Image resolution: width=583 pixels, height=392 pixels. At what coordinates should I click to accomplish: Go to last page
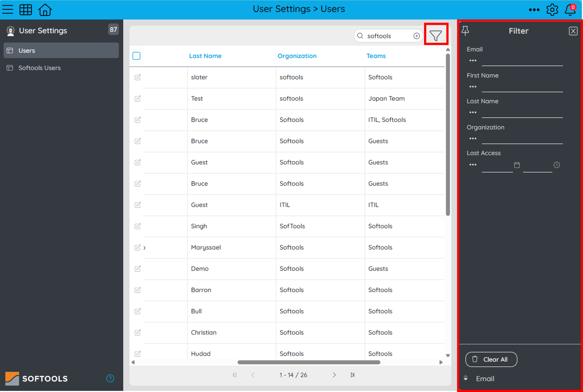[x=352, y=375]
